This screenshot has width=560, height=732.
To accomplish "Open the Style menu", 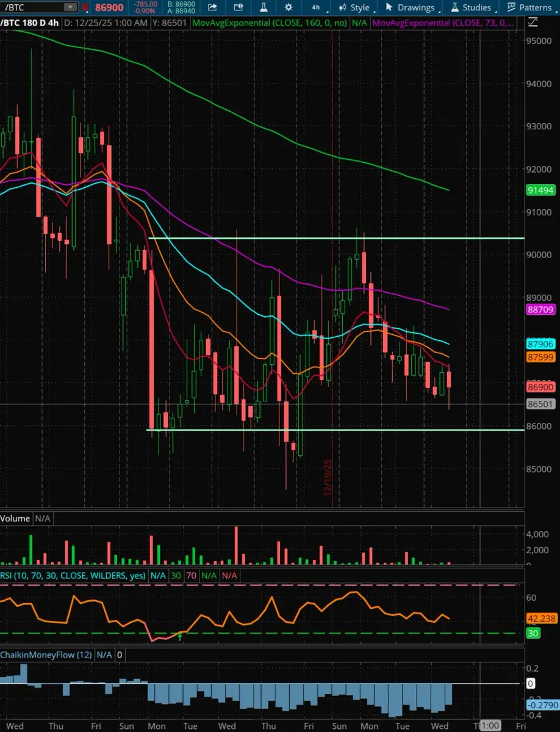I will (x=354, y=7).
